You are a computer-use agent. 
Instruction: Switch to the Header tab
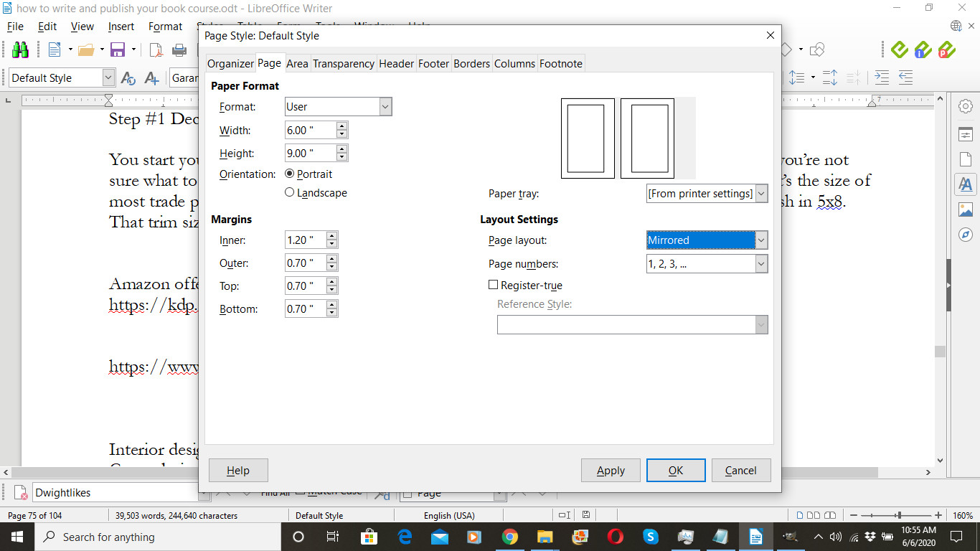coord(396,63)
